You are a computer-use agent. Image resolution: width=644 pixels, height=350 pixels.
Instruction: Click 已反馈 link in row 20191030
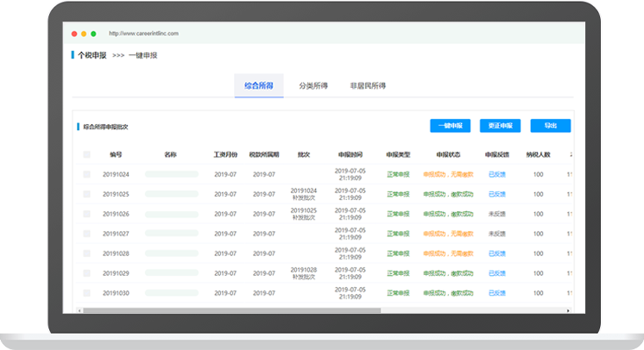click(497, 293)
